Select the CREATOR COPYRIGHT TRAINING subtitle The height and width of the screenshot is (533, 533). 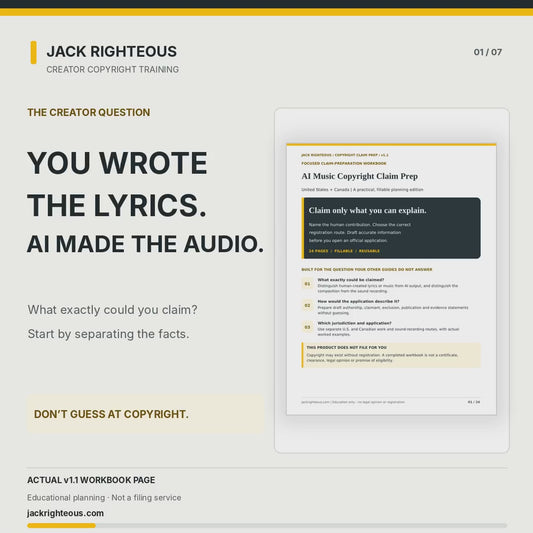113,69
